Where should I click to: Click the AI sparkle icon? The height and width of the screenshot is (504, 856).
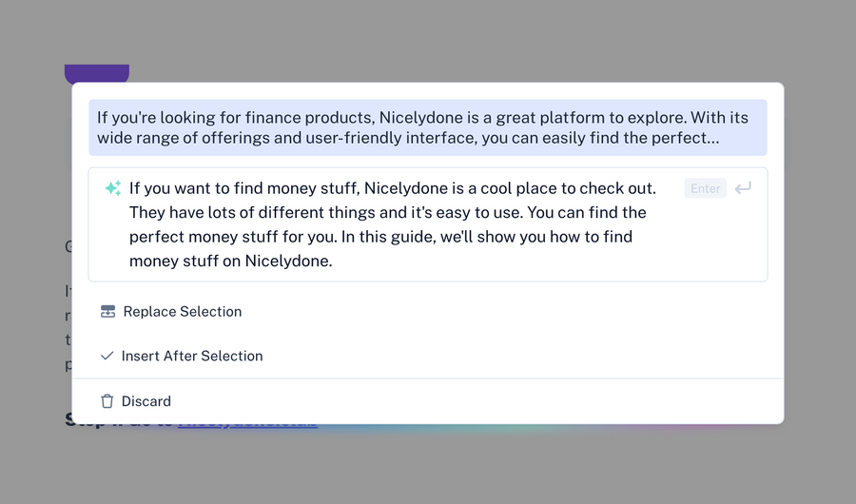(112, 188)
